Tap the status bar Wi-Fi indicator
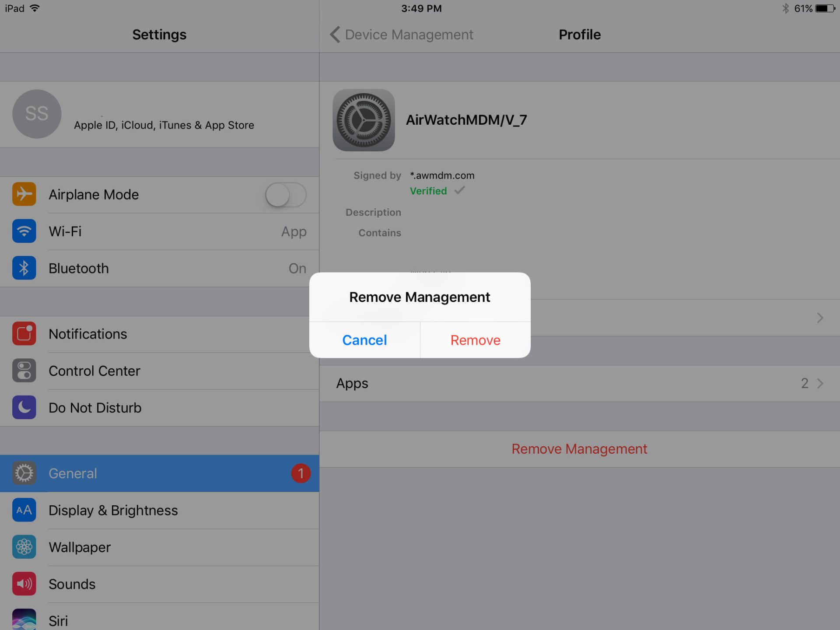Screen dimensions: 840x630 (35, 8)
